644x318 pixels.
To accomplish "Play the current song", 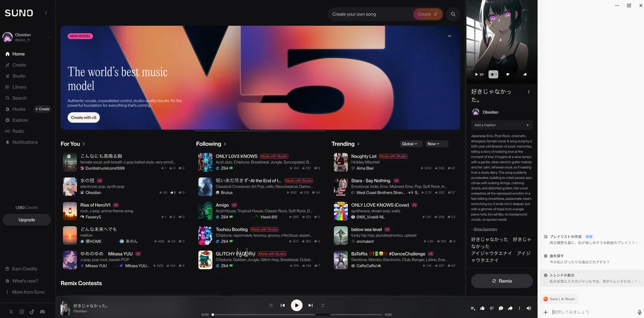I will pos(296,305).
